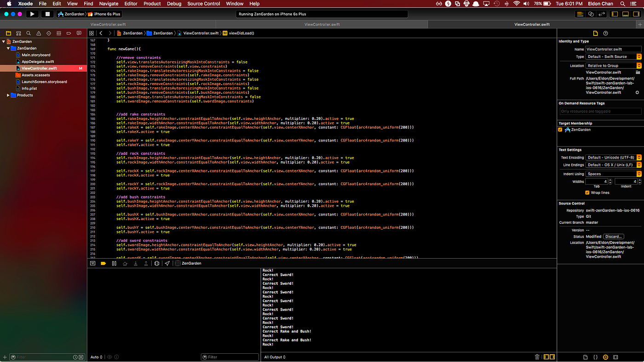Step out of the current function
This screenshot has height=362, width=644.
[146, 263]
